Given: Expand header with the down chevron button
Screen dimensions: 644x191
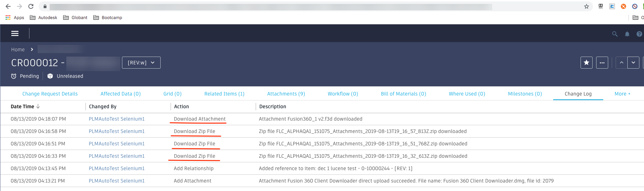Looking at the screenshot, I should (633, 63).
